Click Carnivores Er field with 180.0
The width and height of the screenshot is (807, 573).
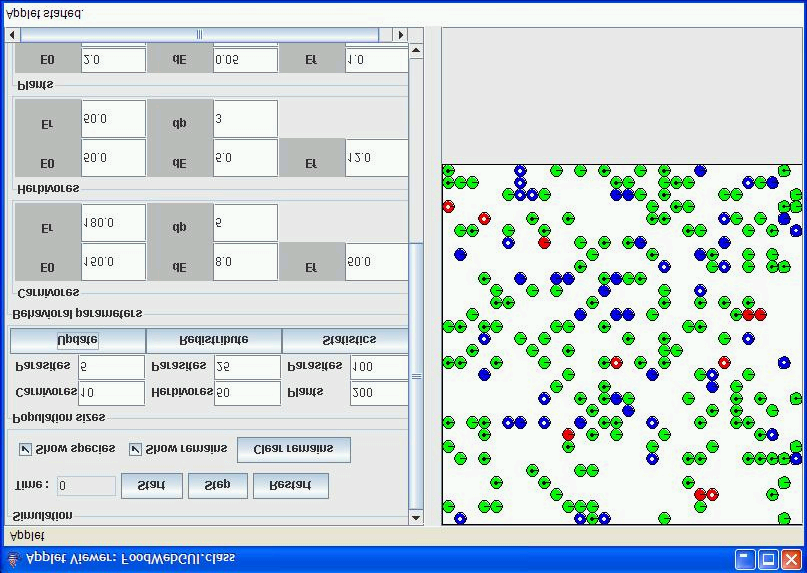coord(113,223)
